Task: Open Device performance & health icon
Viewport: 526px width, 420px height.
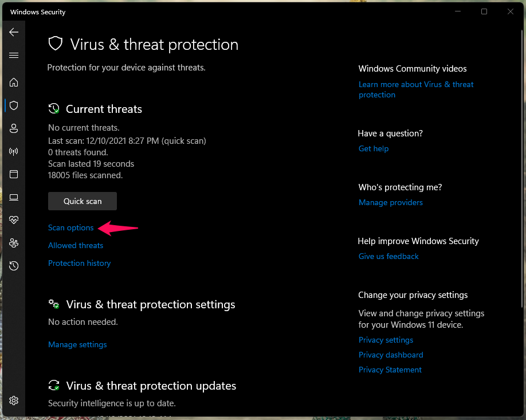Action: (x=14, y=220)
